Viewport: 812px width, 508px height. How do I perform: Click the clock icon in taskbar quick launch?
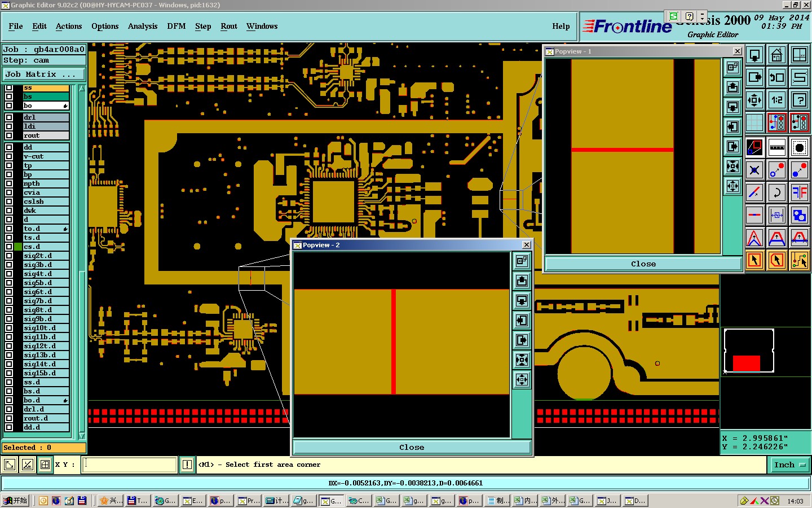pos(43,500)
